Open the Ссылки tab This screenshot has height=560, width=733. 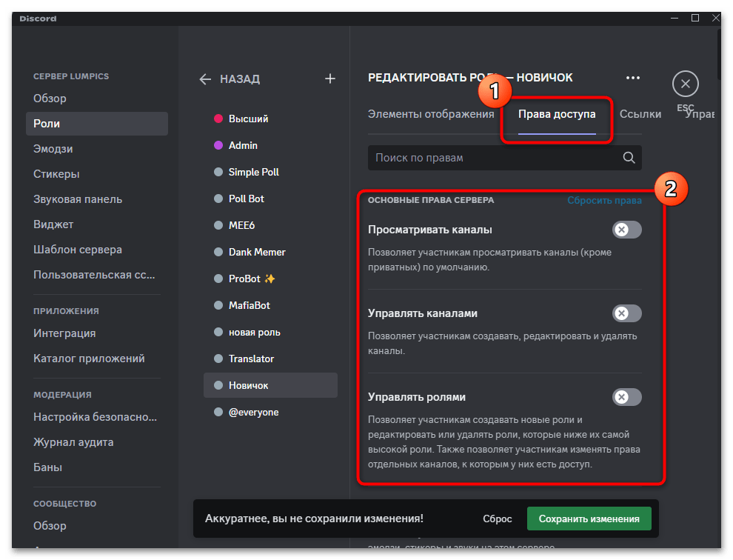click(640, 114)
